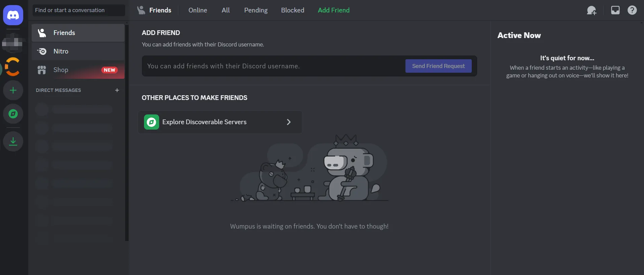The height and width of the screenshot is (275, 644).
Task: Open Discord home via logo icon
Action: [x=13, y=15]
